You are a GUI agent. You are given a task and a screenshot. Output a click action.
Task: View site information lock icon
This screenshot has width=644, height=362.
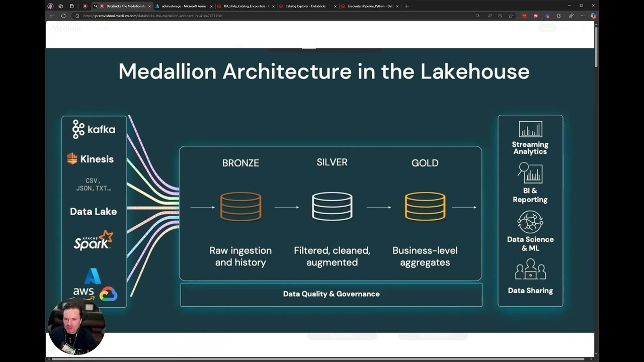pyautogui.click(x=77, y=16)
